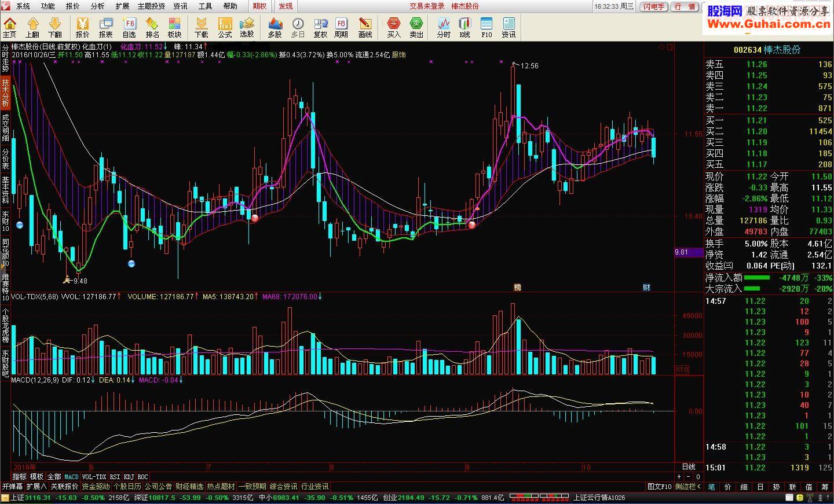The image size is (834, 504).
Task: Open the F10 company info icon
Action: [x=487, y=27]
